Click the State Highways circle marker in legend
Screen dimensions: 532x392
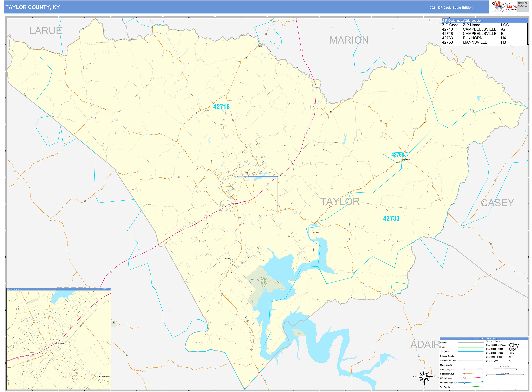tap(464, 374)
